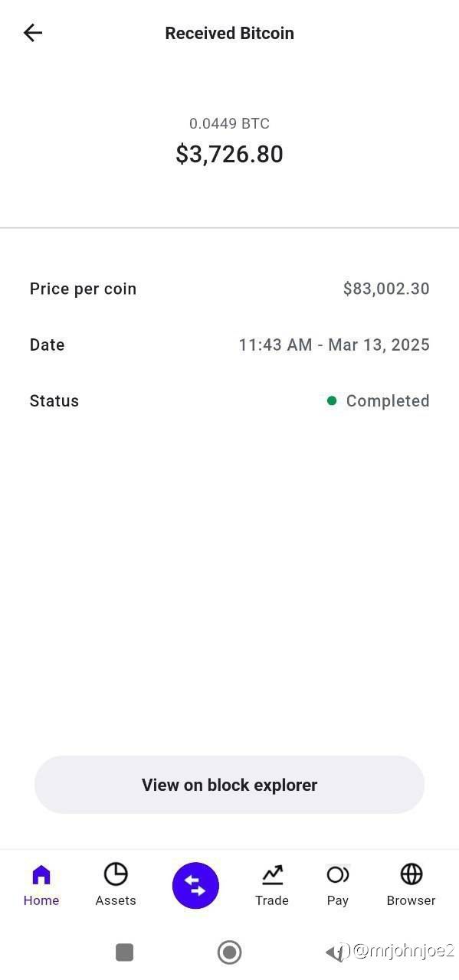Tap the Android recent apps square
459x980 pixels.
point(124,952)
